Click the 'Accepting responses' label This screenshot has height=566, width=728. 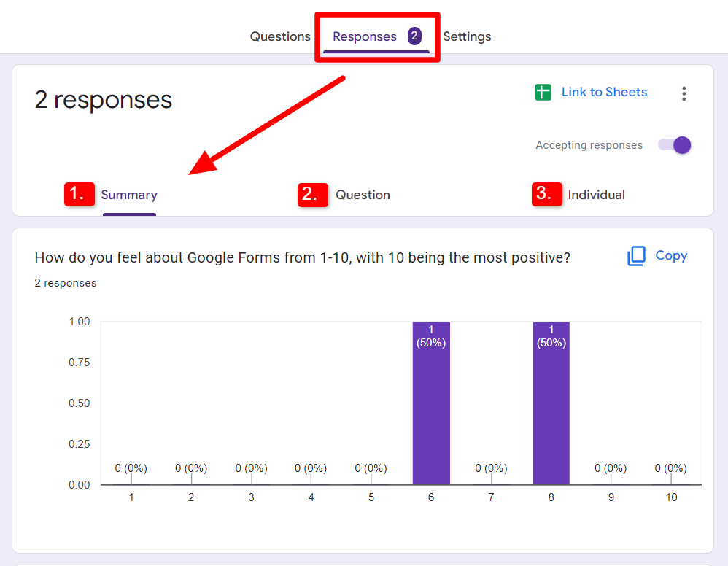pos(589,145)
